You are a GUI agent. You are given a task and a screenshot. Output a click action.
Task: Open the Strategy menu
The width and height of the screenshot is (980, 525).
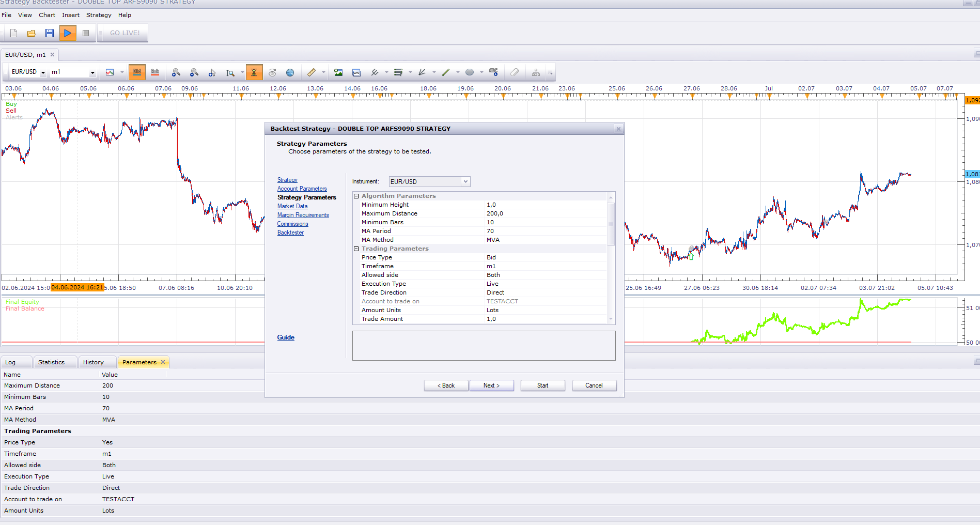tap(99, 15)
